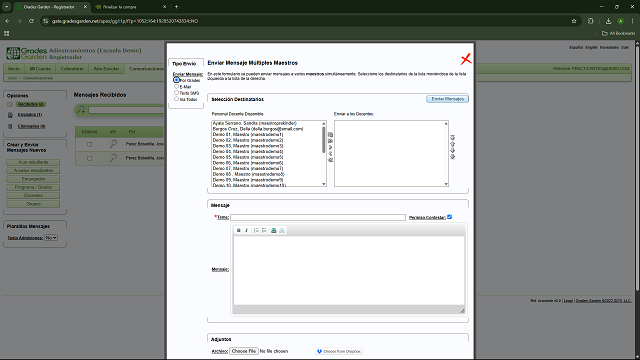
Task: Open the Texto Admisiones dropdown
Action: coord(51,238)
